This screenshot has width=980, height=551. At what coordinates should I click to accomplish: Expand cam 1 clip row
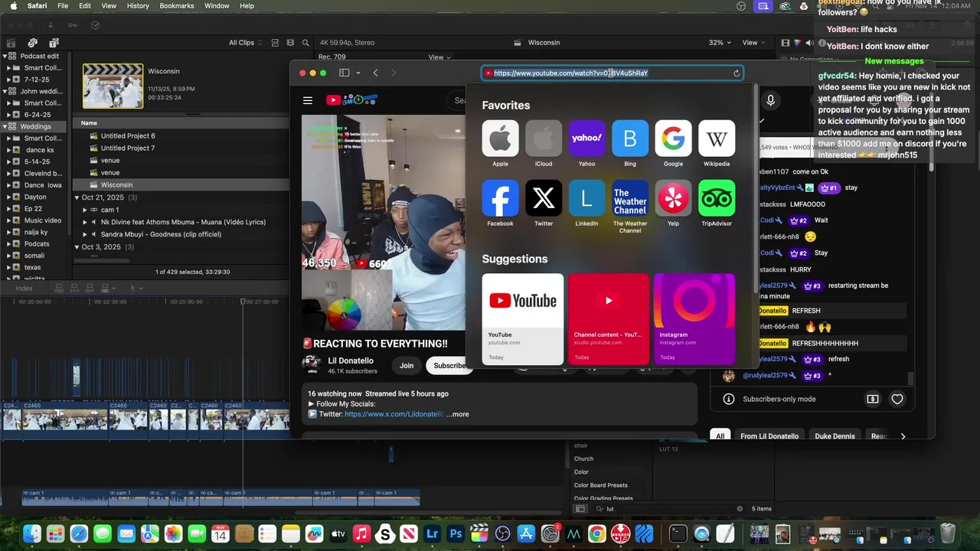(85, 210)
